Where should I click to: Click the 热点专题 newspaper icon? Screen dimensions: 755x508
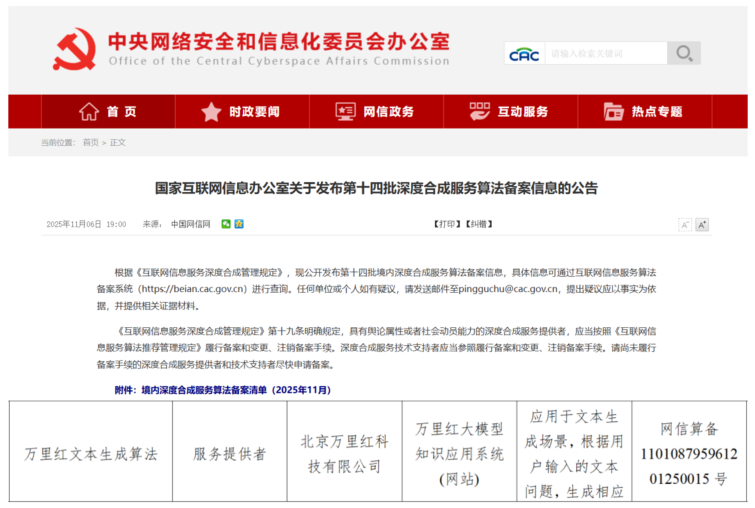click(x=614, y=112)
